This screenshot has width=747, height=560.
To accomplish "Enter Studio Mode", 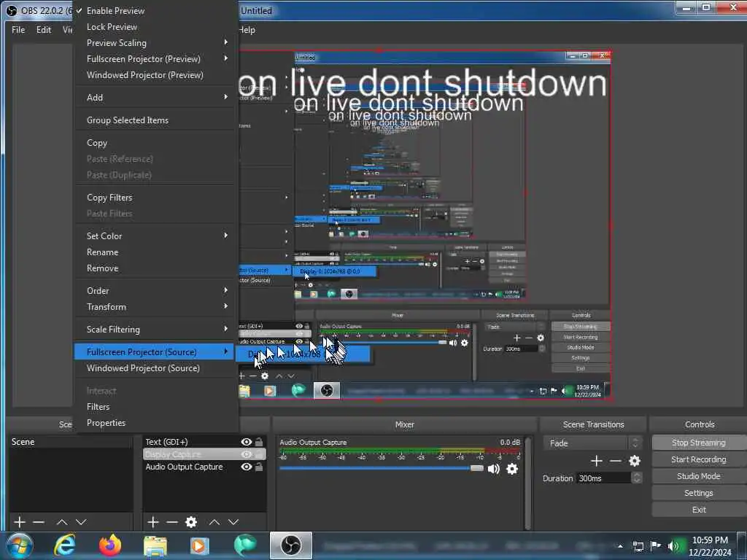I will (698, 476).
